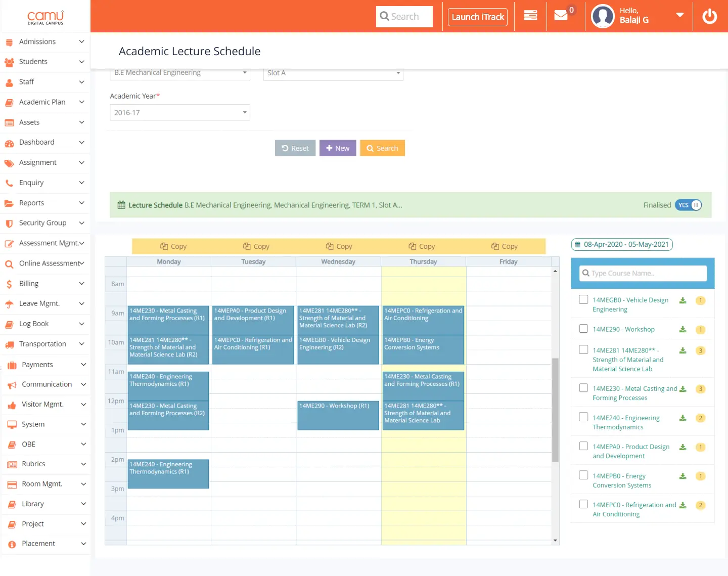Screen dimensions: 728x576
Task: Download 14MEPB0 Energy Conversion Systems course
Action: pyautogui.click(x=682, y=476)
